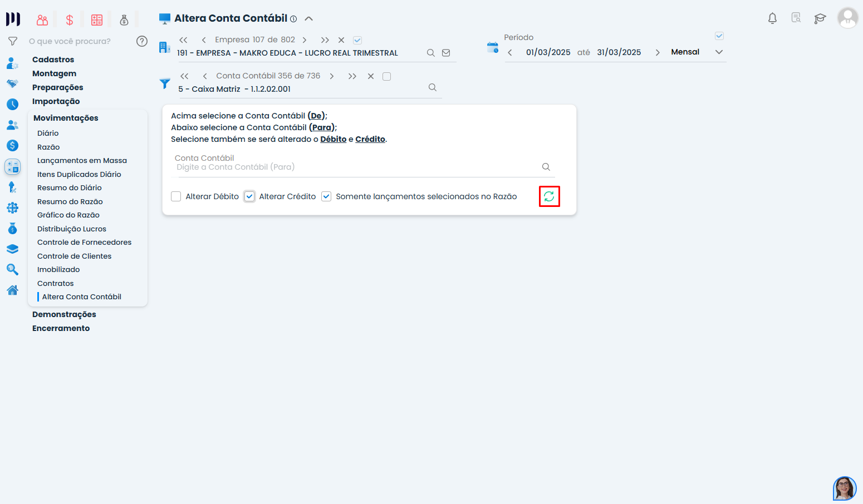Open the help question mark icon

click(142, 41)
